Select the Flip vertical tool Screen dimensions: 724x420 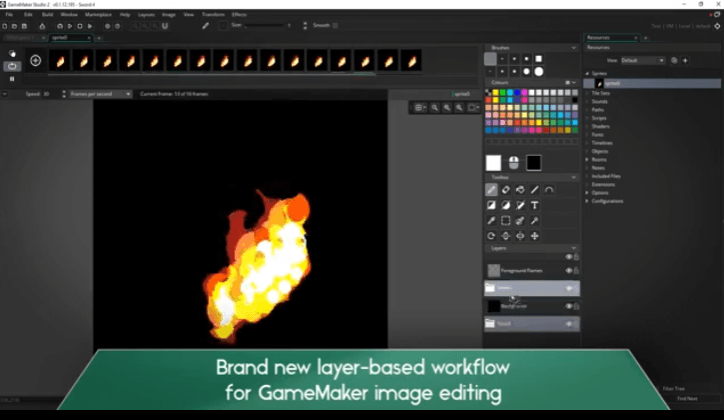tap(506, 236)
